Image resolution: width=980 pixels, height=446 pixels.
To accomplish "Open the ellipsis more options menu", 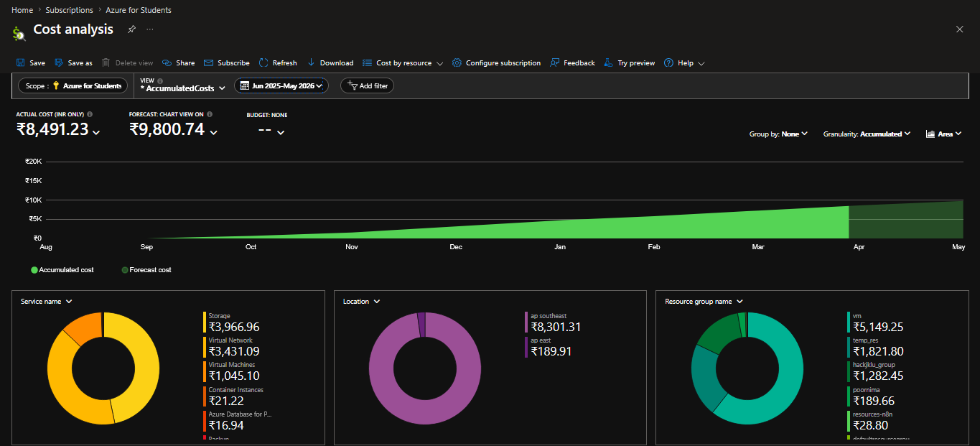I will [150, 29].
